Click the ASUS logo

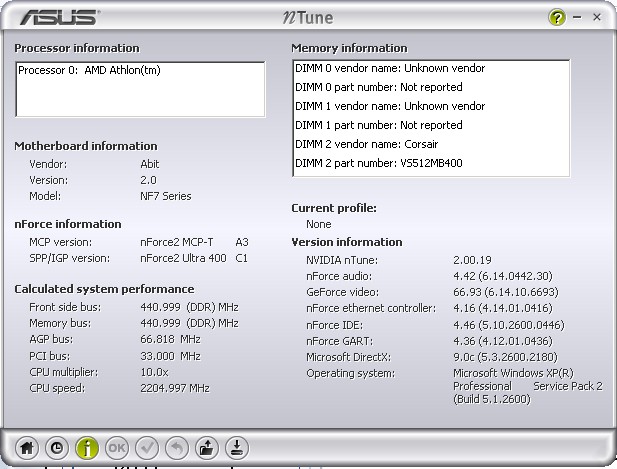point(60,18)
